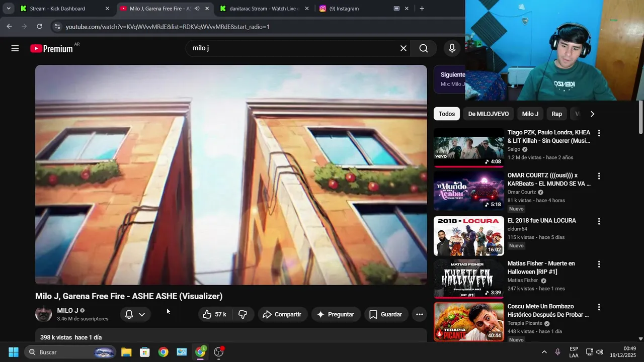Click the ASHE ASHE video player
644x362 pixels.
click(231, 175)
